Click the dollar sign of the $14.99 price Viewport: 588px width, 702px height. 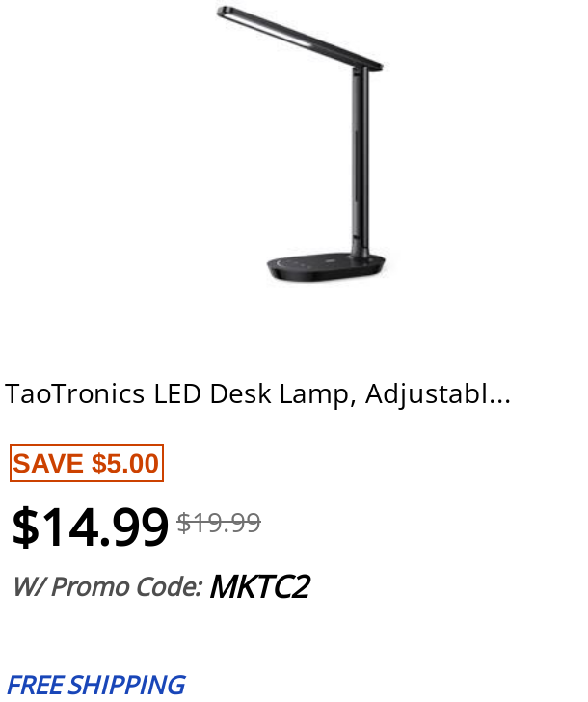[x=25, y=526]
